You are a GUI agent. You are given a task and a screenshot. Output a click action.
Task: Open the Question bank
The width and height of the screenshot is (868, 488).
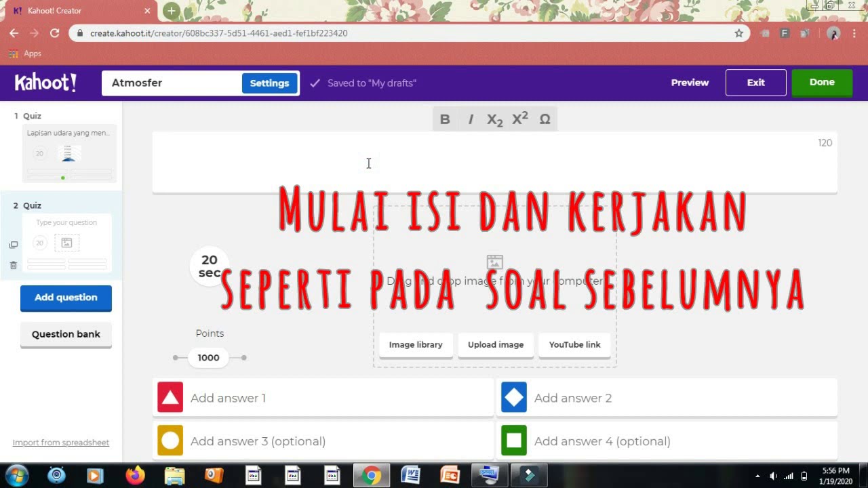tap(66, 334)
